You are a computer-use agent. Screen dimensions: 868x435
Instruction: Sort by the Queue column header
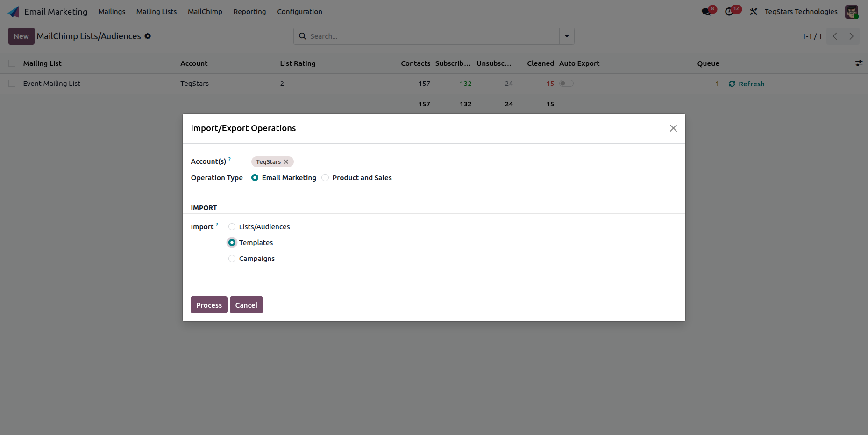coord(708,63)
